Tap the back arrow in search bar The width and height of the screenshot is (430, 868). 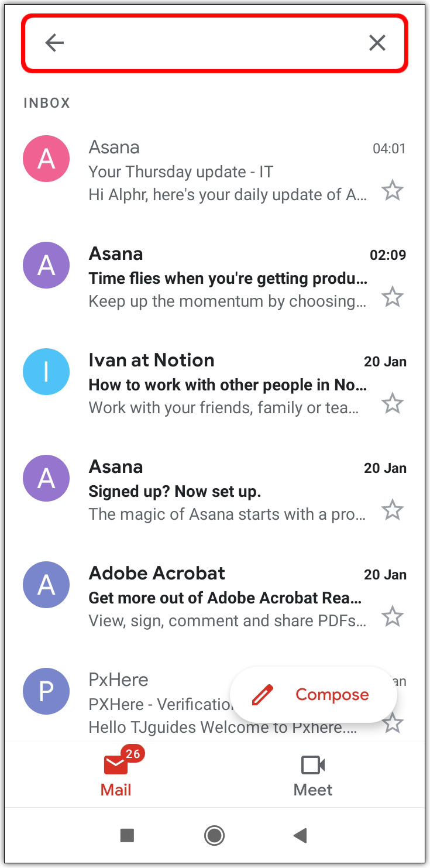[x=54, y=43]
